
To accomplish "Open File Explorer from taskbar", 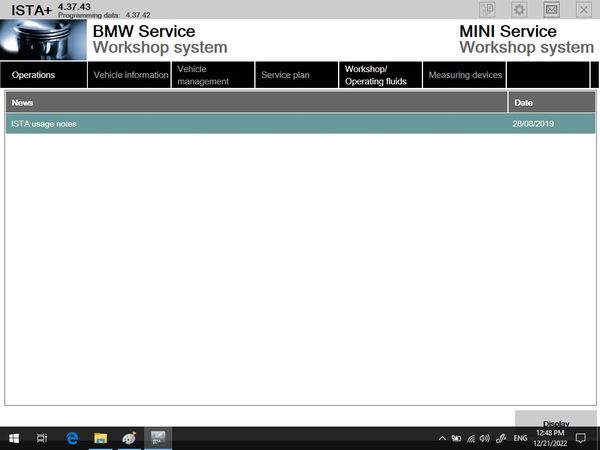I will click(x=101, y=438).
